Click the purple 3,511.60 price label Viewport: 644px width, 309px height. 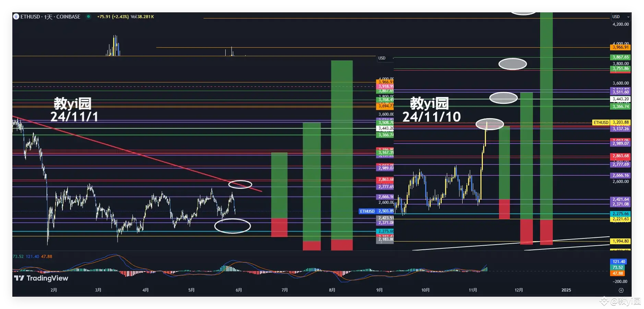point(621,92)
